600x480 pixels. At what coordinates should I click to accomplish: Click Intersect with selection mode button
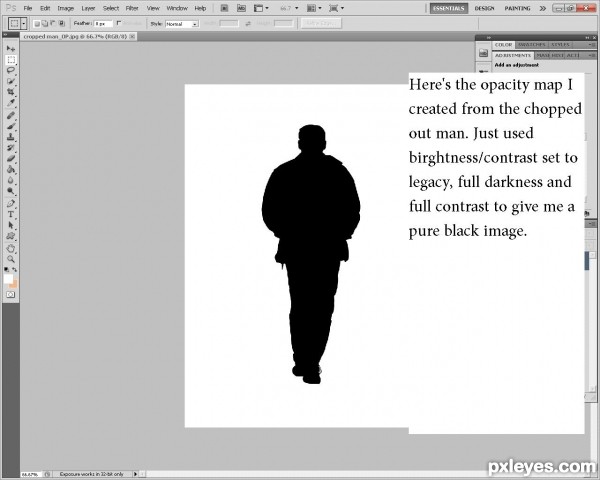62,24
